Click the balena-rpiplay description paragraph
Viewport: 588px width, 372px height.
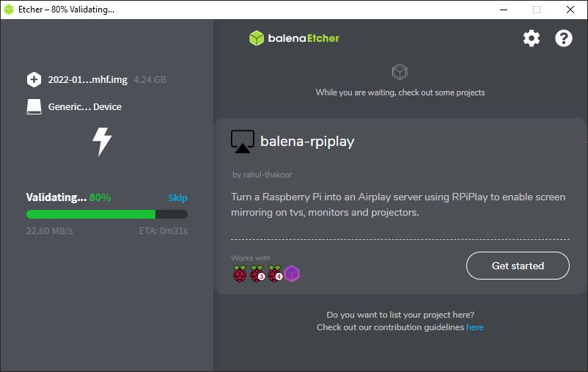coord(398,205)
